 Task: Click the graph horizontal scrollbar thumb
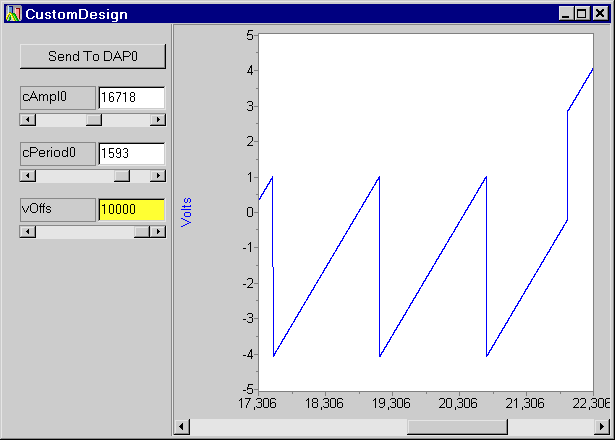[x=457, y=427]
